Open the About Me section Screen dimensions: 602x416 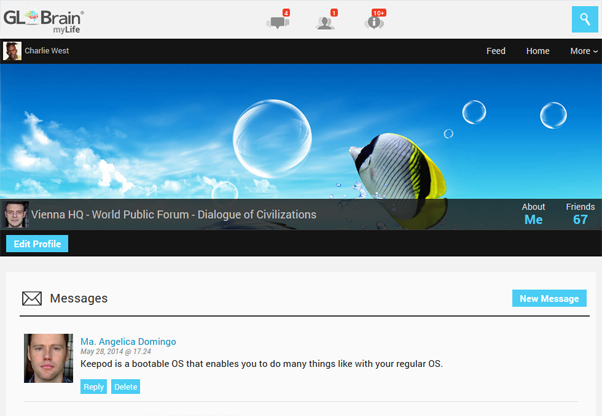tap(533, 214)
